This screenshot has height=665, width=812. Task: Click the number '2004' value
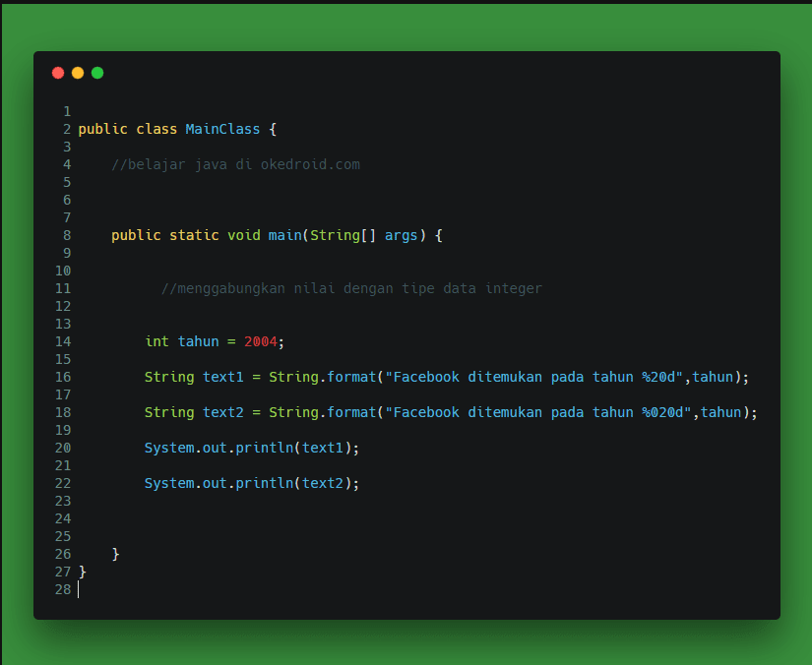click(261, 341)
